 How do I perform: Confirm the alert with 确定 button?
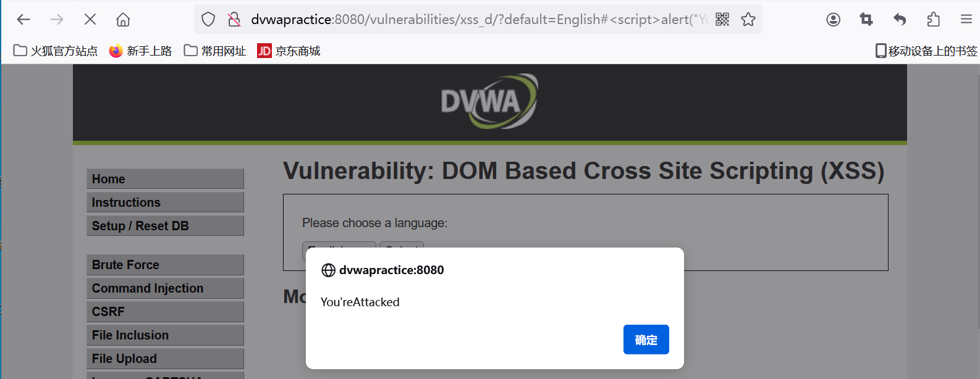click(646, 339)
